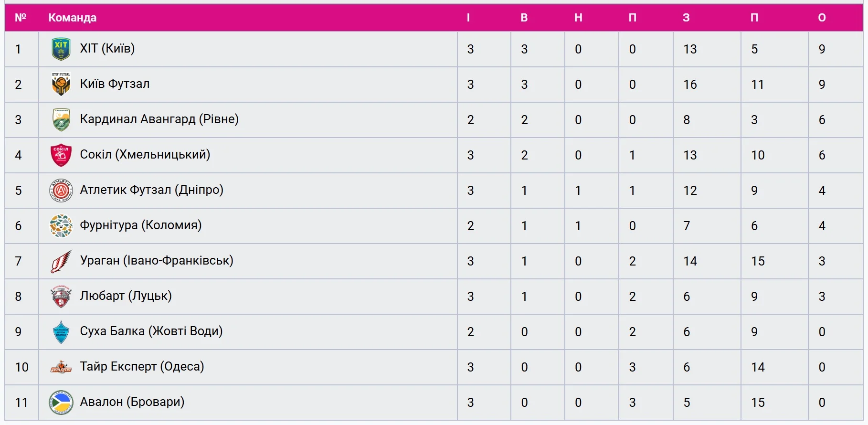This screenshot has height=425, width=868.
Task: Open the Київ Футзал team name
Action: [x=115, y=84]
